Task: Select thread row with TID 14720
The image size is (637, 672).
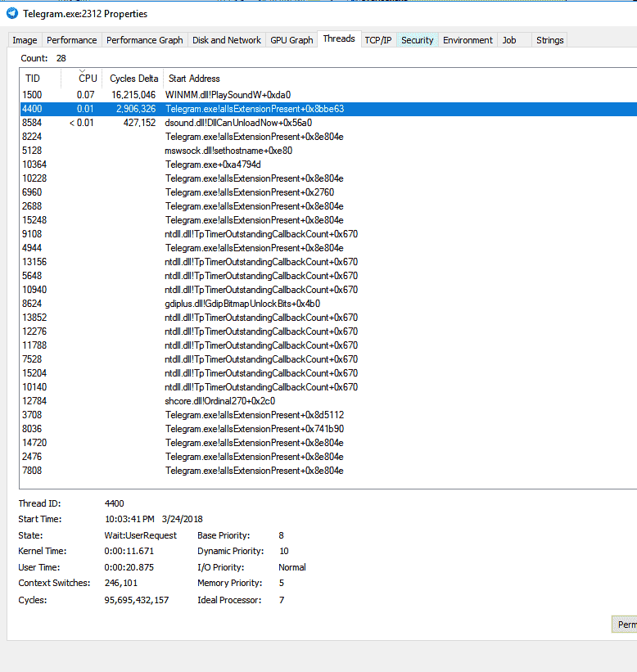Action: click(328, 443)
